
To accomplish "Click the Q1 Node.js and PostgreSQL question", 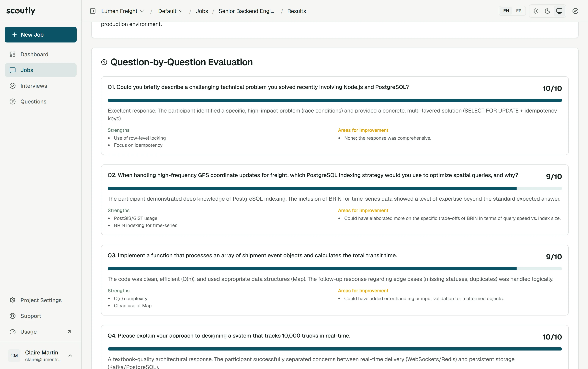I will pos(258,87).
